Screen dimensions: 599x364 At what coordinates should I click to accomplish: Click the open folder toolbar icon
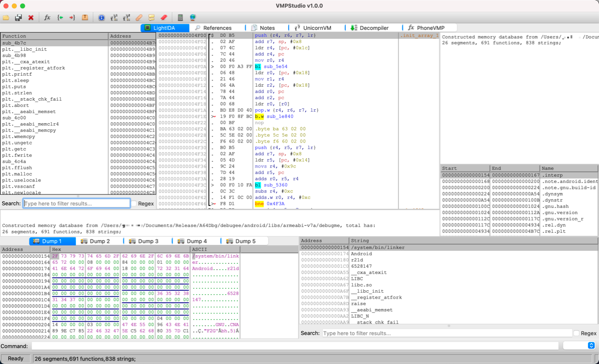coord(6,17)
